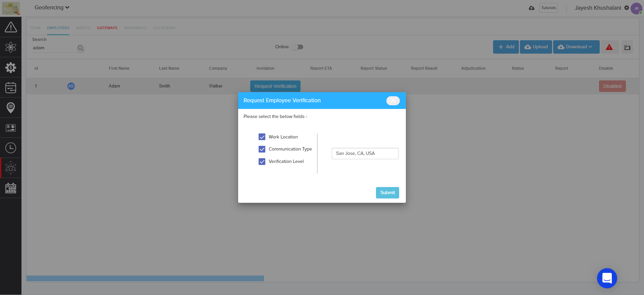Click the Search field containing adam
Image resolution: width=644 pixels, height=295 pixels.
pyautogui.click(x=54, y=48)
